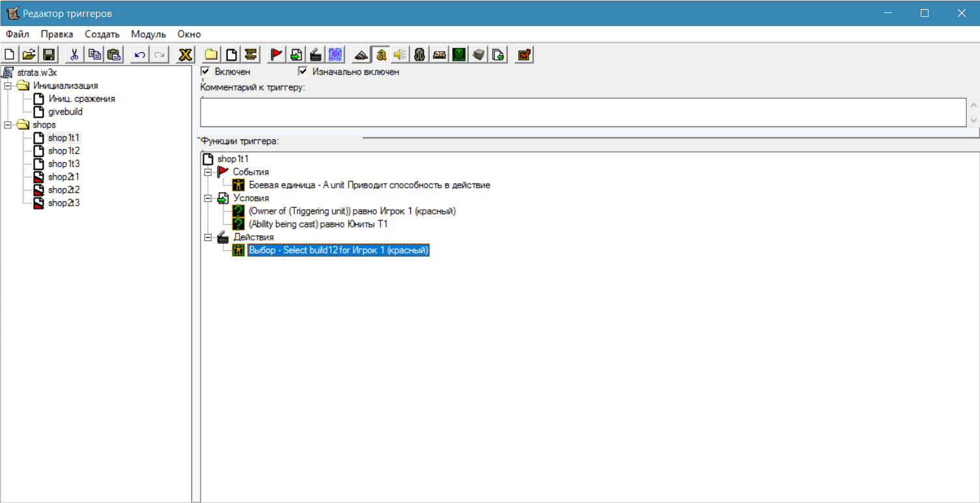Open the Создать menu
Viewport: 980px width, 503px height.
click(x=102, y=34)
